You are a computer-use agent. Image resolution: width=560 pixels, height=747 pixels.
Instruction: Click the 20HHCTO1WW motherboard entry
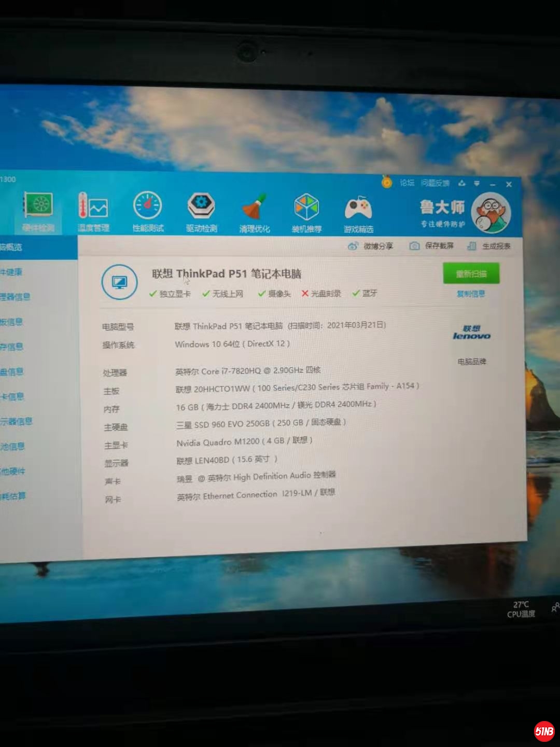pos(298,388)
